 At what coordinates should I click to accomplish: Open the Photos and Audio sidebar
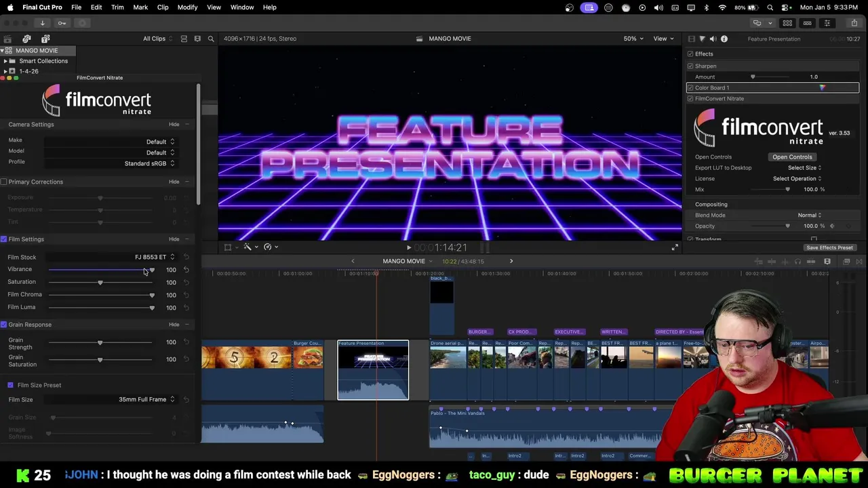pos(26,39)
